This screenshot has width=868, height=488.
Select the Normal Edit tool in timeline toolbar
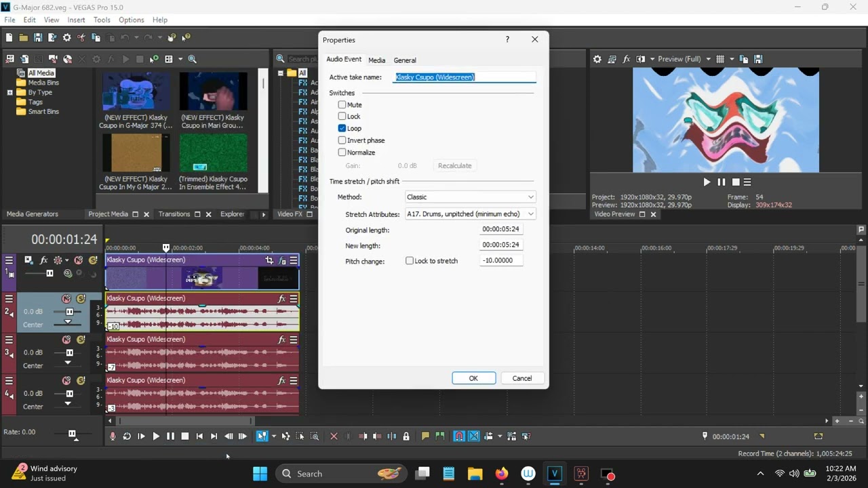click(261, 436)
